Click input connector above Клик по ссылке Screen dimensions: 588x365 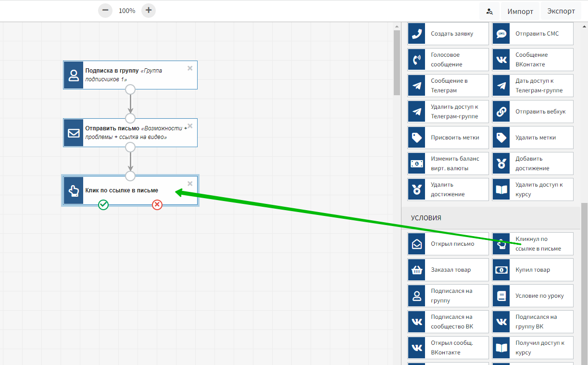pos(130,176)
